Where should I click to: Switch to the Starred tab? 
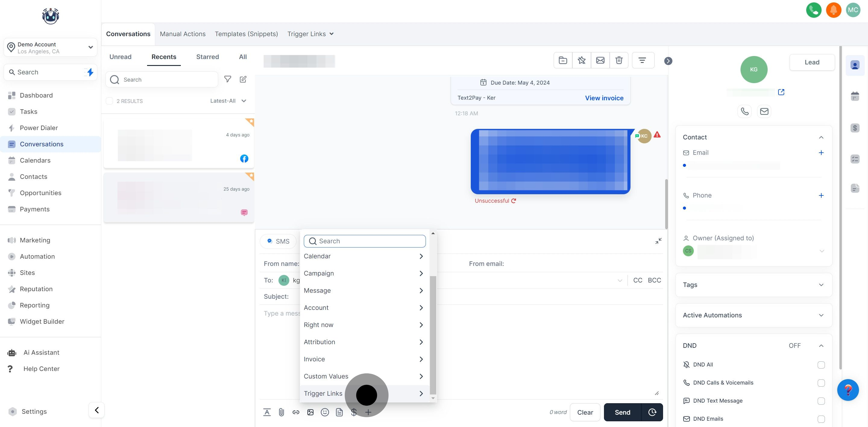207,57
